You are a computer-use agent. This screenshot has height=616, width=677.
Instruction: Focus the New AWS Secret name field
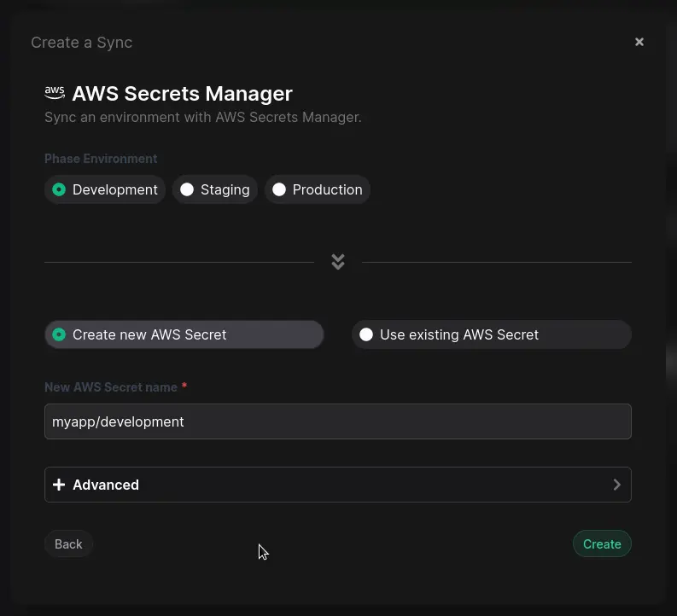coord(337,421)
